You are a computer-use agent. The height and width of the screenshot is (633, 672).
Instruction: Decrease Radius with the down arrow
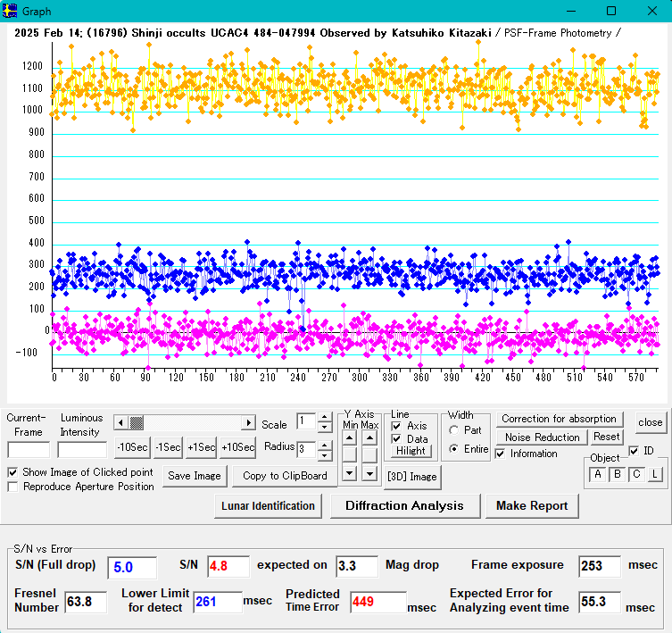(x=325, y=454)
